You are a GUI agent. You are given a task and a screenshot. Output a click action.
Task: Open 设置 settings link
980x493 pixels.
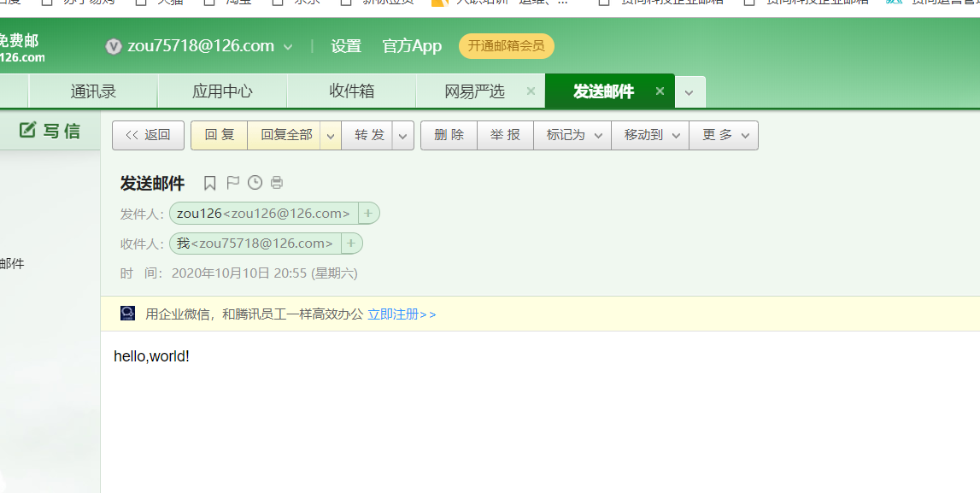(x=346, y=46)
